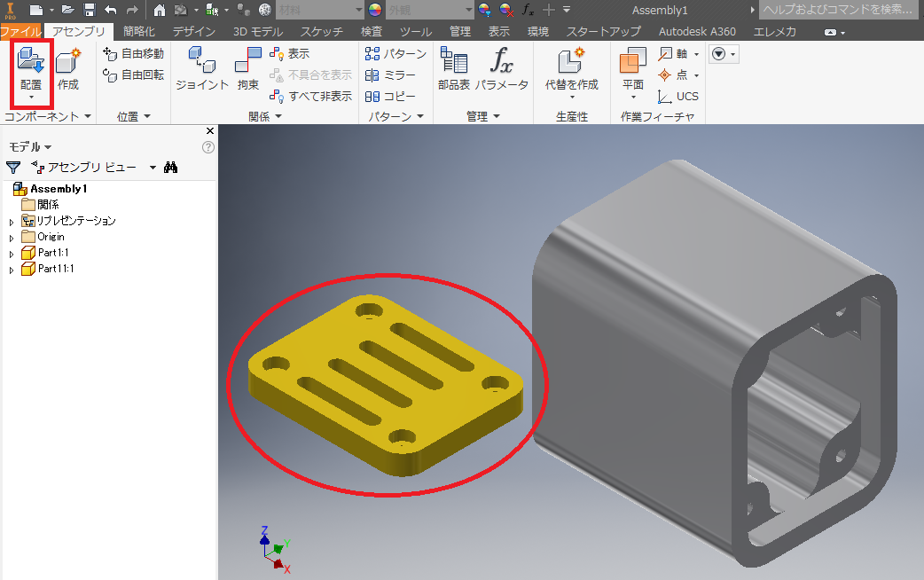Viewport: 924px width, 580px height.
Task: Switch to the 簡略化 tab
Action: point(139,31)
